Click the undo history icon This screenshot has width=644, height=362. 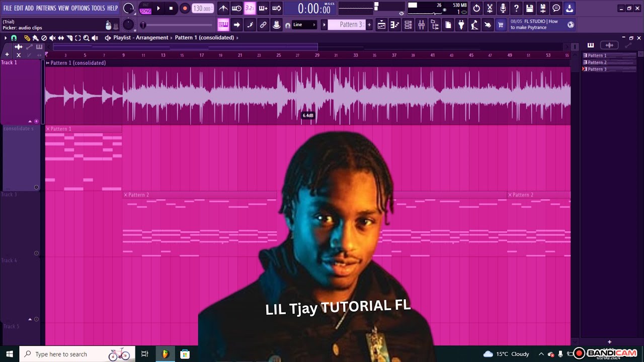tap(476, 9)
